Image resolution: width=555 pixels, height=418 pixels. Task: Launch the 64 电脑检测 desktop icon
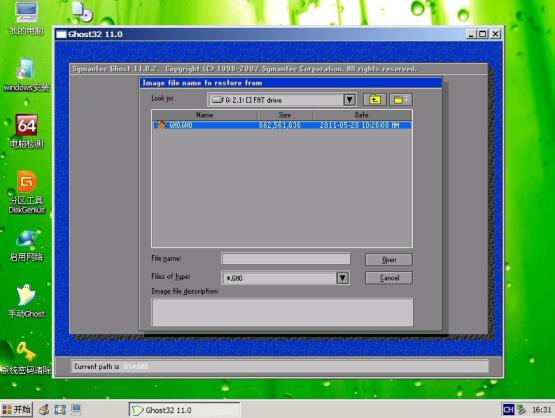click(x=26, y=131)
